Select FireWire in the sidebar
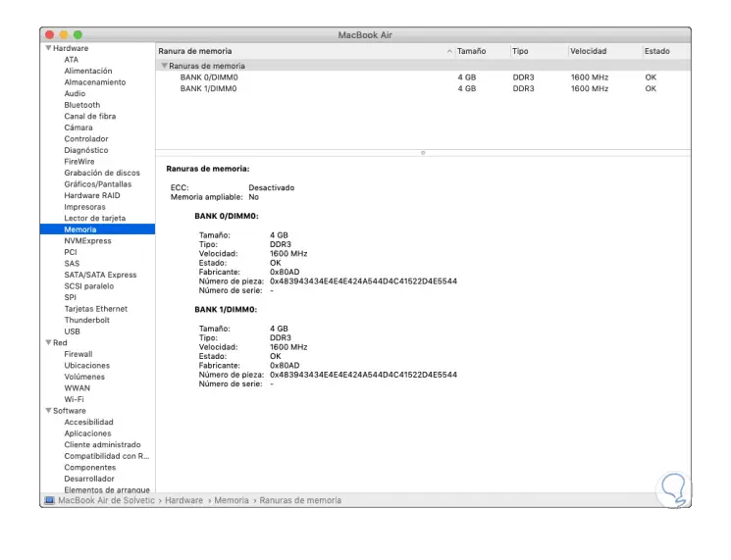Image resolution: width=731 pixels, height=560 pixels. click(x=79, y=162)
